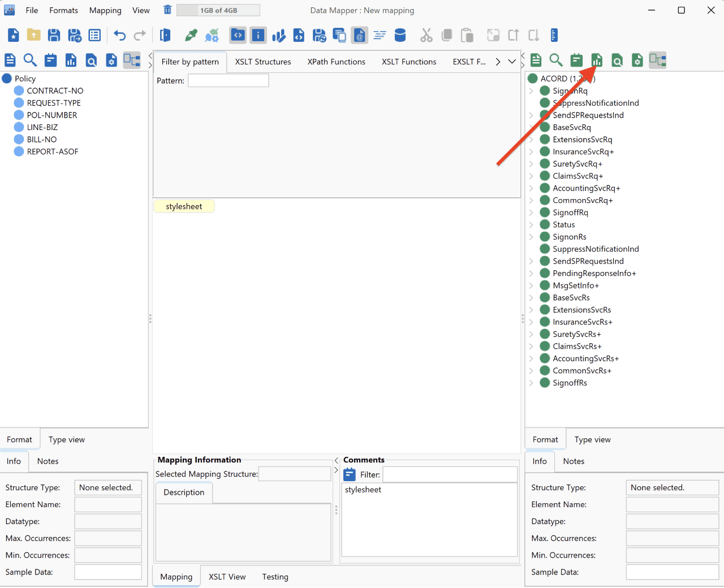Viewport: 724px width, 588px height.
Task: Click the blue ruler icon in the toolbar
Action: [x=554, y=35]
